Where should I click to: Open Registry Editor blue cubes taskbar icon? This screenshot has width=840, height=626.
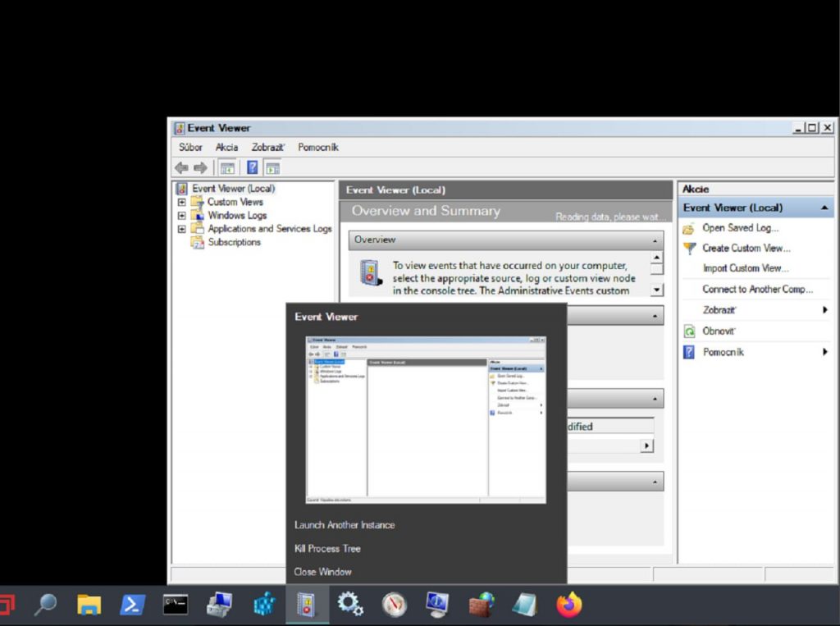(x=263, y=605)
